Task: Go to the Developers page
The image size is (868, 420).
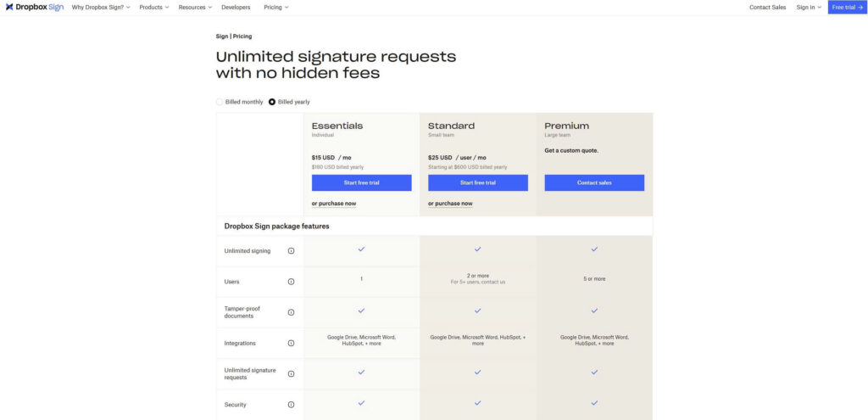Action: pos(236,7)
